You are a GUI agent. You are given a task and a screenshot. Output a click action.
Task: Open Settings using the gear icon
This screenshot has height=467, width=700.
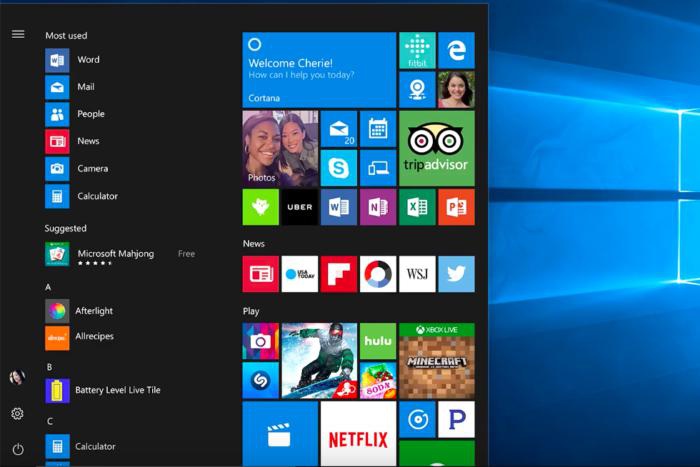[18, 413]
